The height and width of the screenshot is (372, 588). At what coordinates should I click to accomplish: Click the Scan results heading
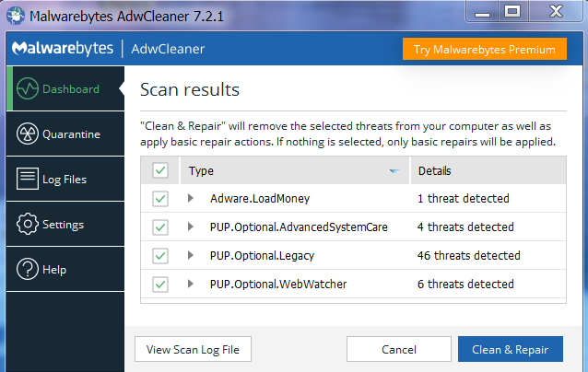tap(190, 90)
